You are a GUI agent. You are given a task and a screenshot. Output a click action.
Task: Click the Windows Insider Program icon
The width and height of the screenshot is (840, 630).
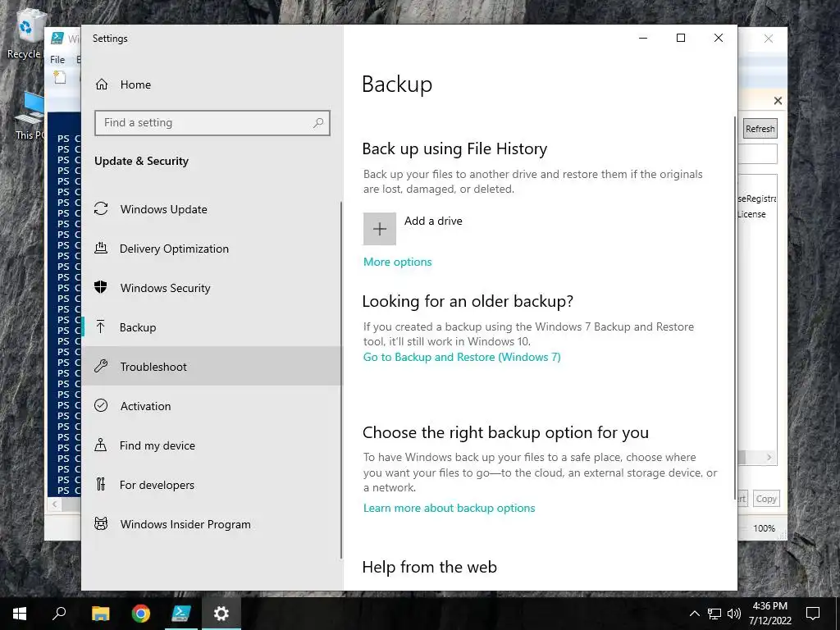[x=101, y=523]
